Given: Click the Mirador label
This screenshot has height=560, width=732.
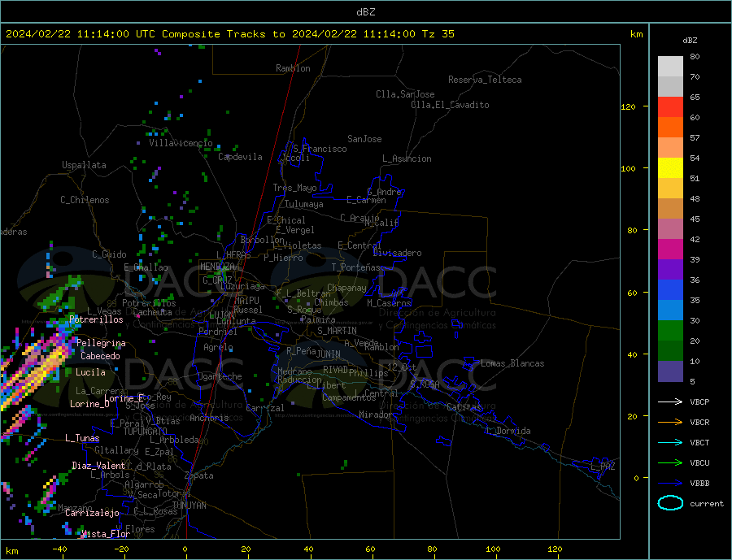Looking at the screenshot, I should click(x=376, y=415).
